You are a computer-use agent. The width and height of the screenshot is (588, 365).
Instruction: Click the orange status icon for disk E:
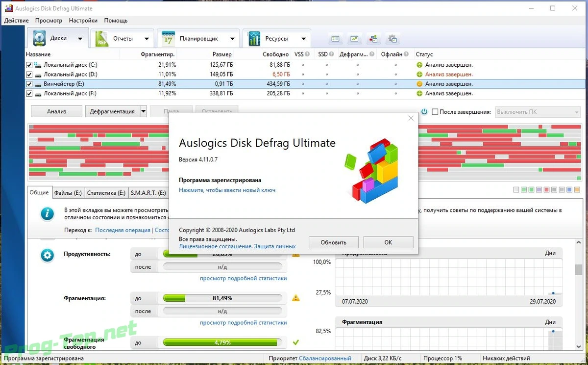click(x=419, y=84)
